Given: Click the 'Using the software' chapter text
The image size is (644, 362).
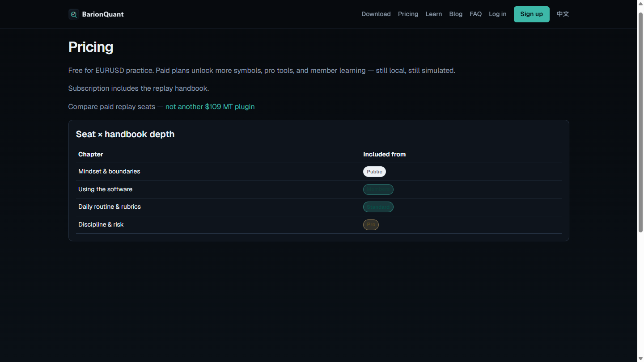Looking at the screenshot, I should point(106,189).
